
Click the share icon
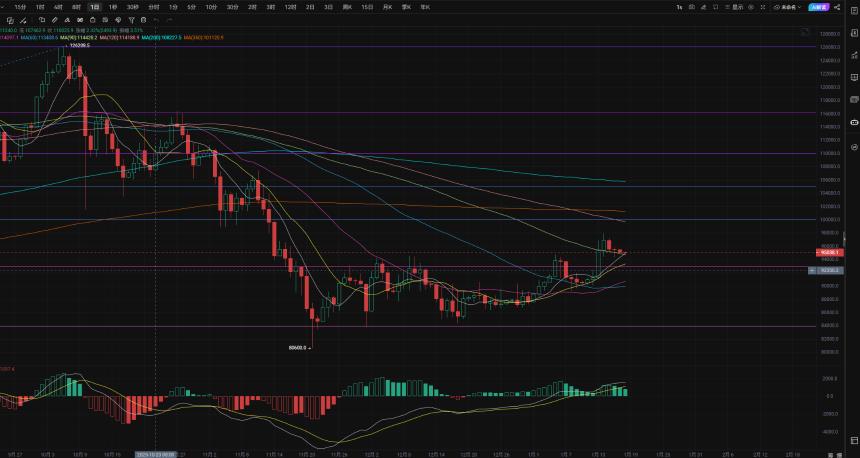point(837,7)
